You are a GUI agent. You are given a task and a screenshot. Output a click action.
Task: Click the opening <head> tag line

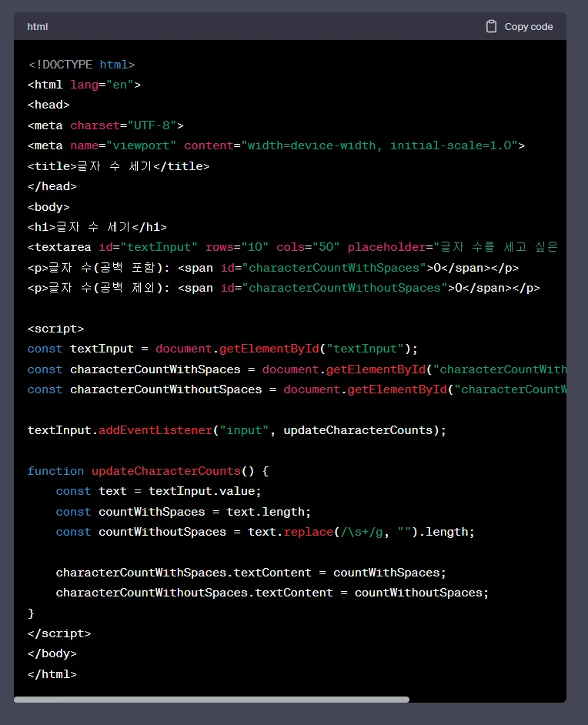click(48, 105)
